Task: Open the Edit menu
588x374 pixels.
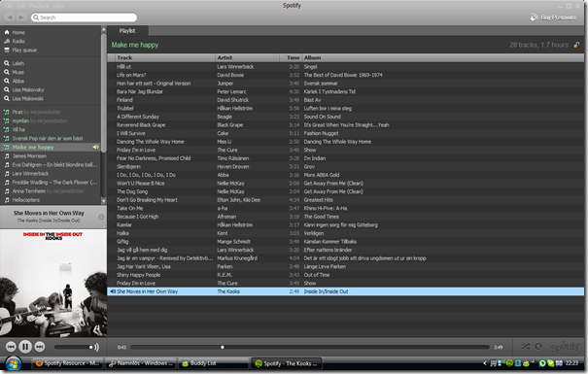Action: (x=21, y=6)
